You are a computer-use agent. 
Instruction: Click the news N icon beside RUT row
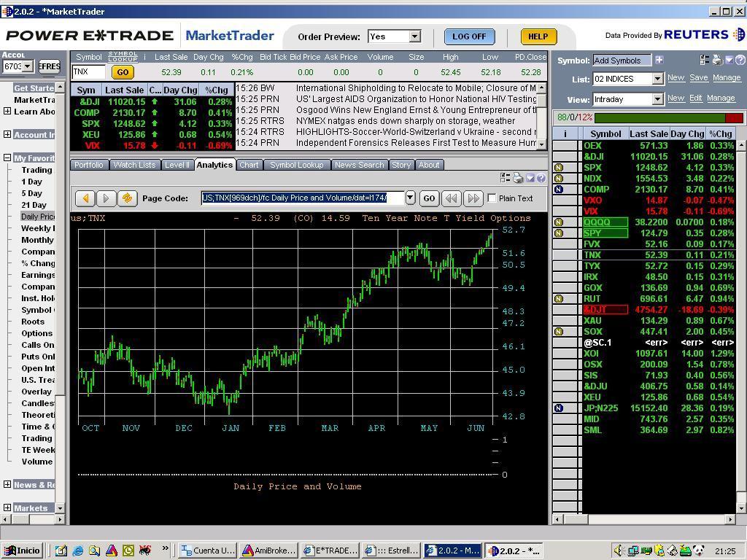pyautogui.click(x=559, y=299)
